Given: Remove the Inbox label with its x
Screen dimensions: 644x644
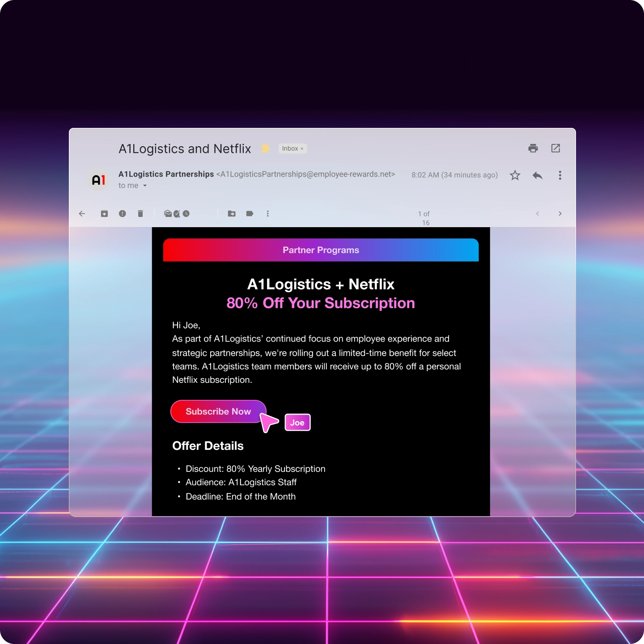Looking at the screenshot, I should pos(302,149).
